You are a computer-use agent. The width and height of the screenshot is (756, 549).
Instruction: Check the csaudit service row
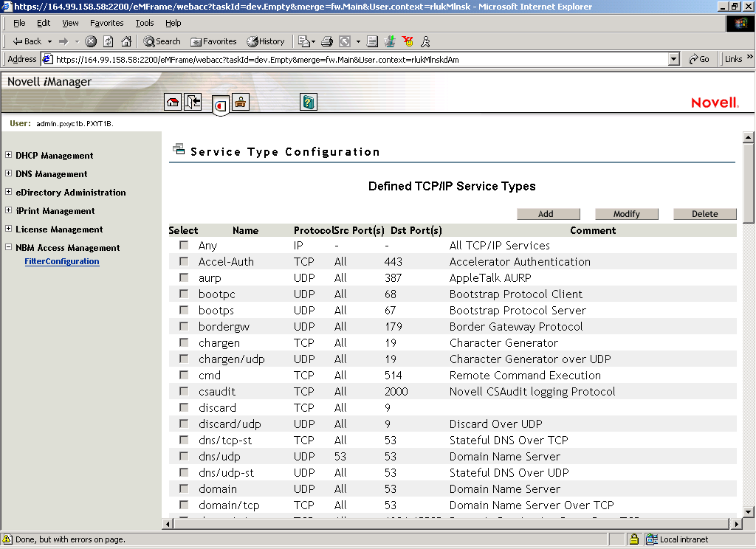[x=184, y=391]
